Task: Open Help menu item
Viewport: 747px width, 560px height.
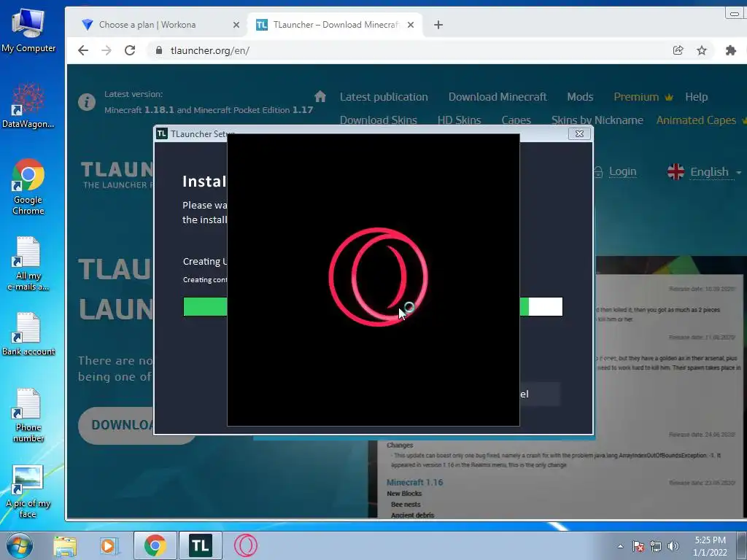Action: pyautogui.click(x=696, y=97)
